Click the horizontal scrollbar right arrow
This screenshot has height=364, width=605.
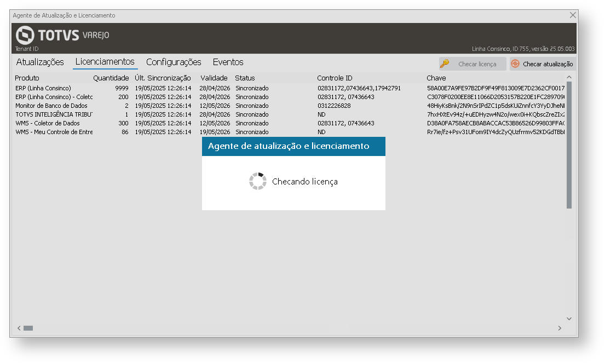(x=560, y=328)
